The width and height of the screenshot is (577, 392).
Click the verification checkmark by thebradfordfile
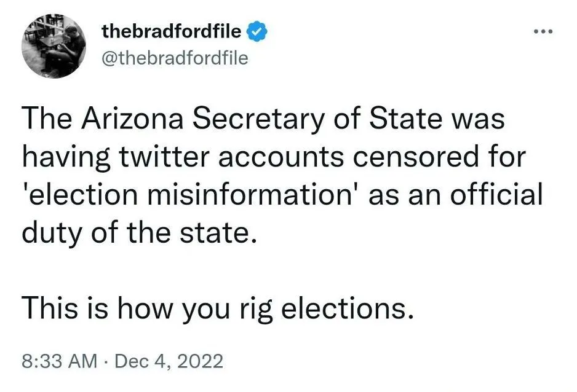point(257,29)
